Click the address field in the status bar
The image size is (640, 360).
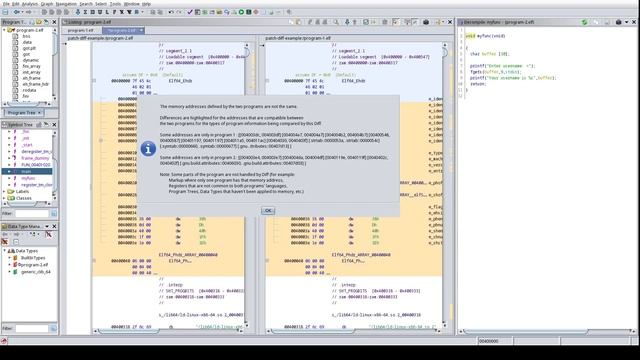(494, 341)
